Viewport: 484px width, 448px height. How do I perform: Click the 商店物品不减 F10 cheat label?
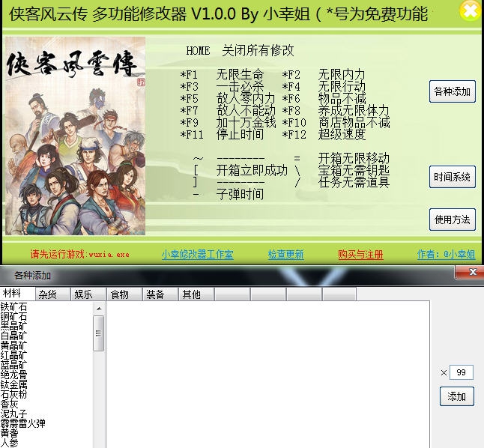pyautogui.click(x=354, y=123)
